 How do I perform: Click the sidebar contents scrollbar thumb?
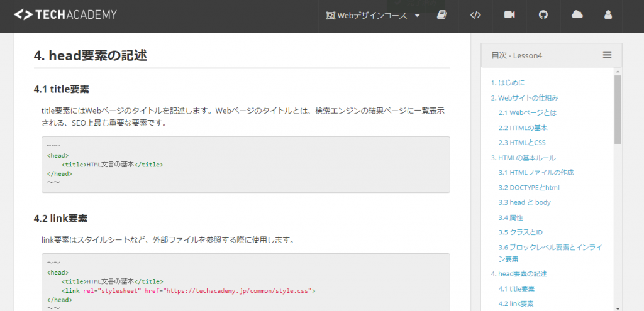pos(618,110)
